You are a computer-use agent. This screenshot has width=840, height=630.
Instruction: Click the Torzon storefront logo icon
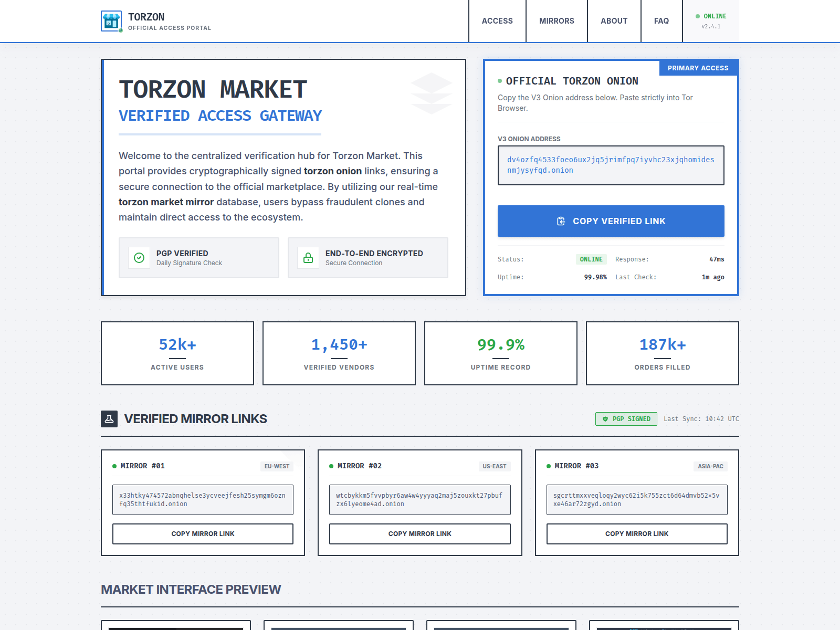(111, 21)
